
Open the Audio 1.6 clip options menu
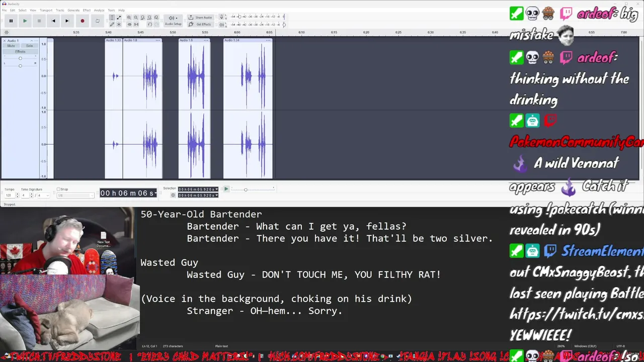[206, 40]
